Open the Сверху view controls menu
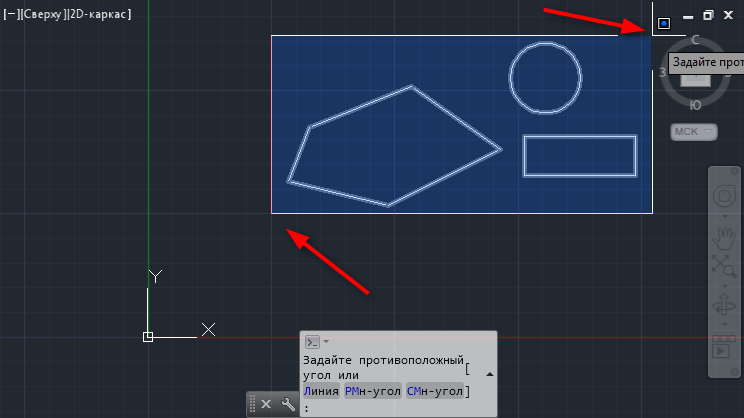 (x=42, y=14)
